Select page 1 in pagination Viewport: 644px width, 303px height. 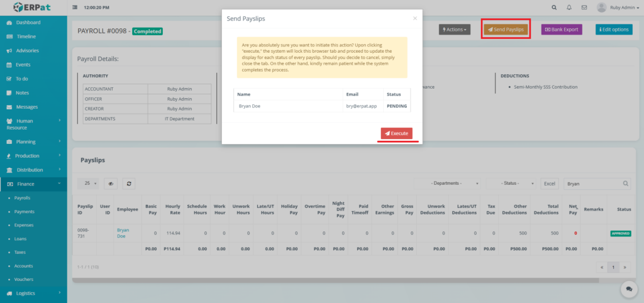tap(613, 267)
